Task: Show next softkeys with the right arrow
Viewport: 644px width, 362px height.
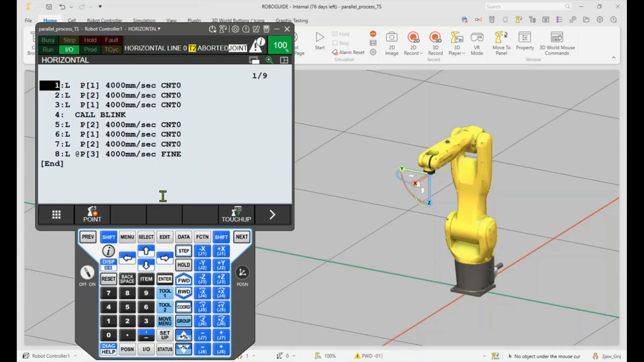Action: pyautogui.click(x=272, y=215)
